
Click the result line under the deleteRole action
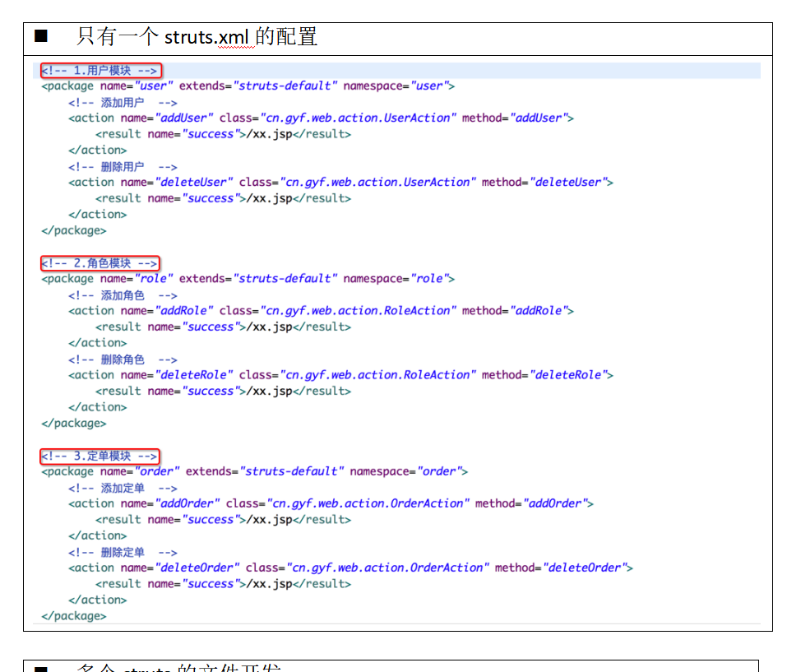pyautogui.click(x=224, y=391)
